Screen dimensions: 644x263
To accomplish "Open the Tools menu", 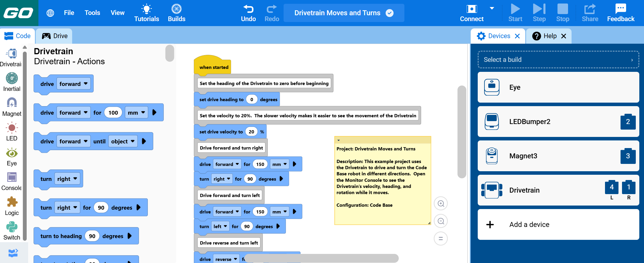I will coord(92,13).
